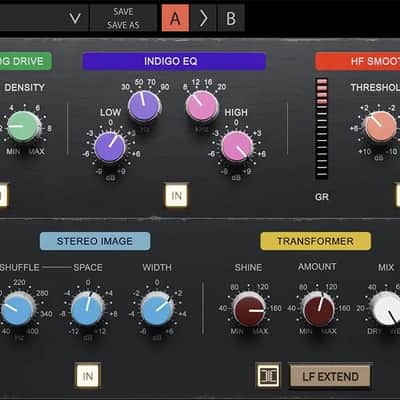Toggle the LF EXTEND button
The width and height of the screenshot is (400, 400).
coord(330,377)
